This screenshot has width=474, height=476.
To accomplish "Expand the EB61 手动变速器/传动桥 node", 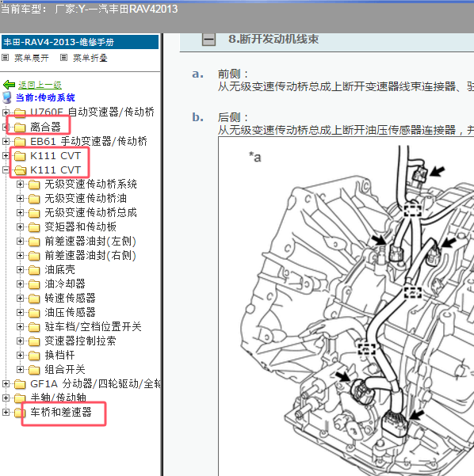I will pyautogui.click(x=6, y=141).
